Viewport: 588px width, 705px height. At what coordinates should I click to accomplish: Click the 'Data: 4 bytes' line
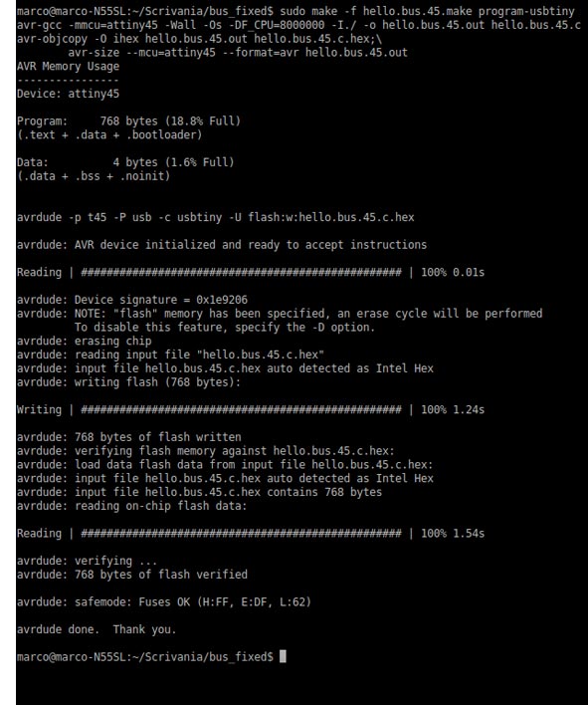pyautogui.click(x=125, y=162)
